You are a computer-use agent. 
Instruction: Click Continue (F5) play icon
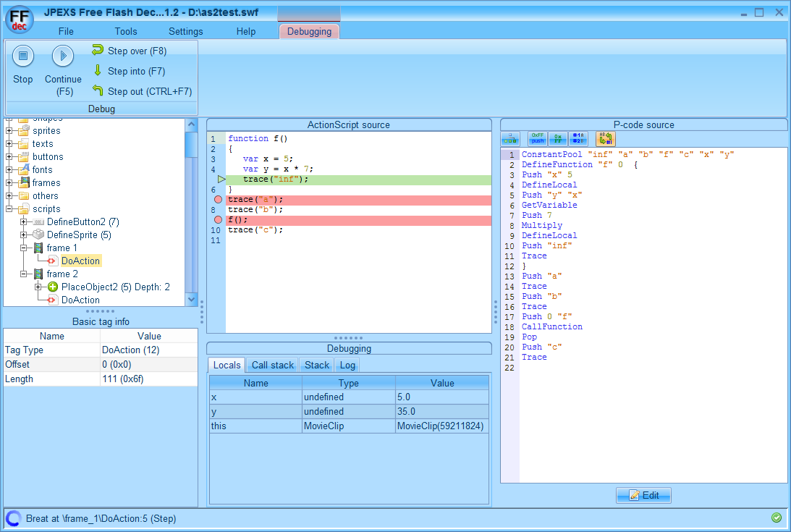63,56
